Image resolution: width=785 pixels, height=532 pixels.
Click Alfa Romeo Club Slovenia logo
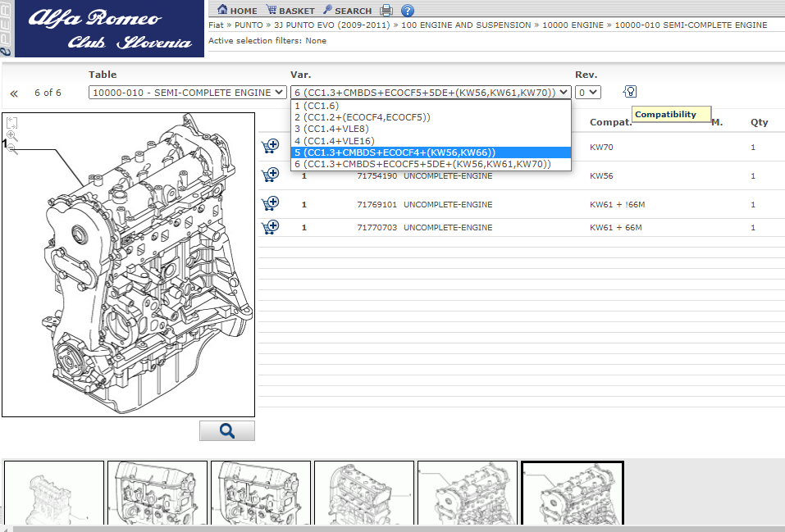109,29
